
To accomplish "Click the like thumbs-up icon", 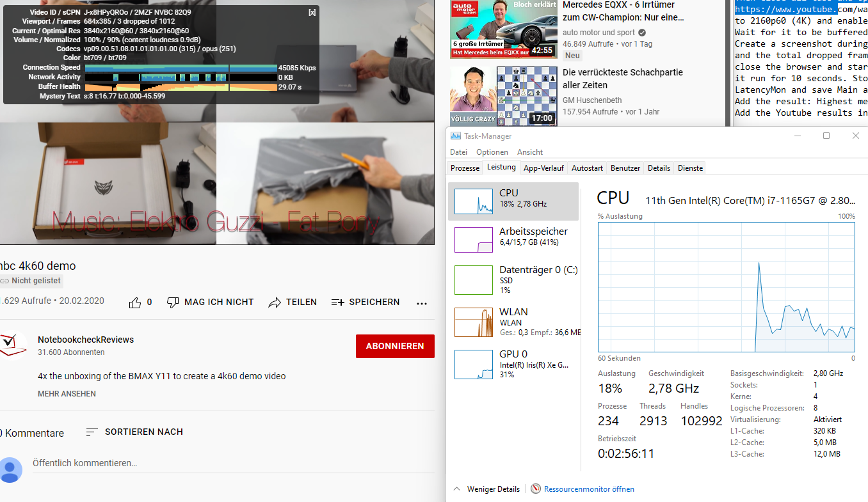I will pyautogui.click(x=135, y=302).
